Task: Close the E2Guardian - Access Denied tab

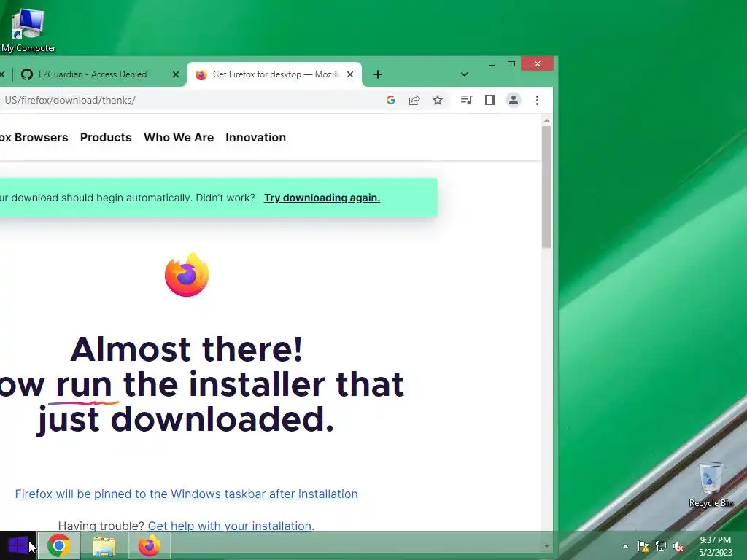Action: pos(175,74)
